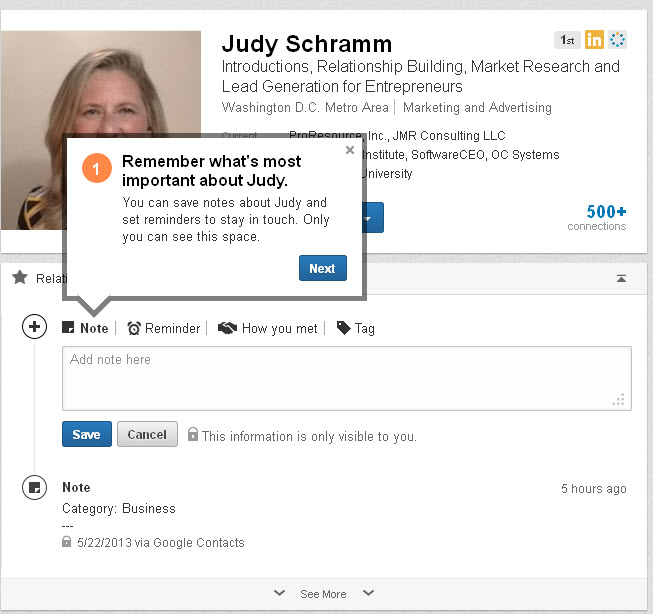Open the 500+ connections link
This screenshot has width=653, height=614.
[597, 217]
